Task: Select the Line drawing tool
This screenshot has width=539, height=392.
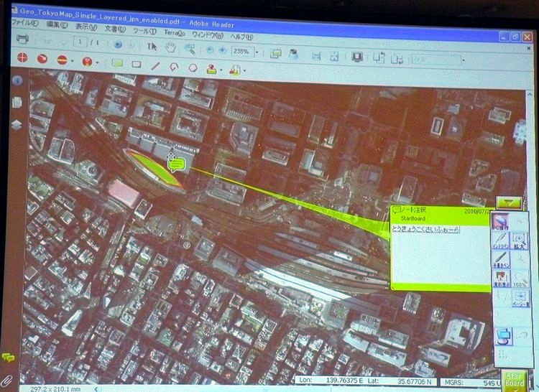Action: [156, 65]
